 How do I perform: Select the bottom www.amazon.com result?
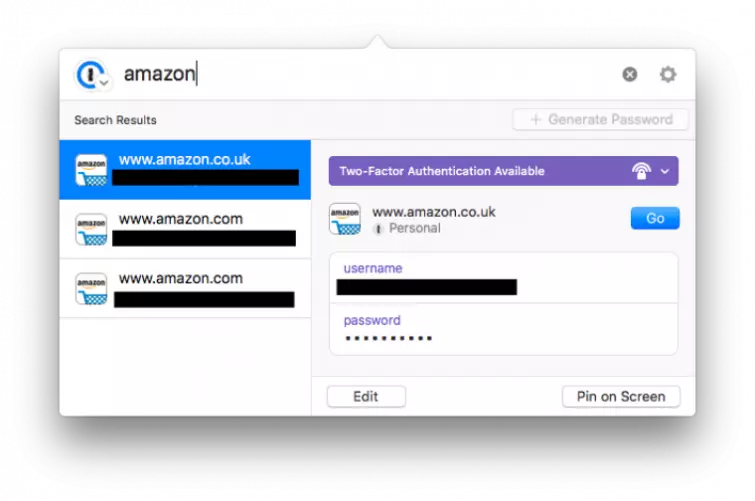pyautogui.click(x=185, y=289)
